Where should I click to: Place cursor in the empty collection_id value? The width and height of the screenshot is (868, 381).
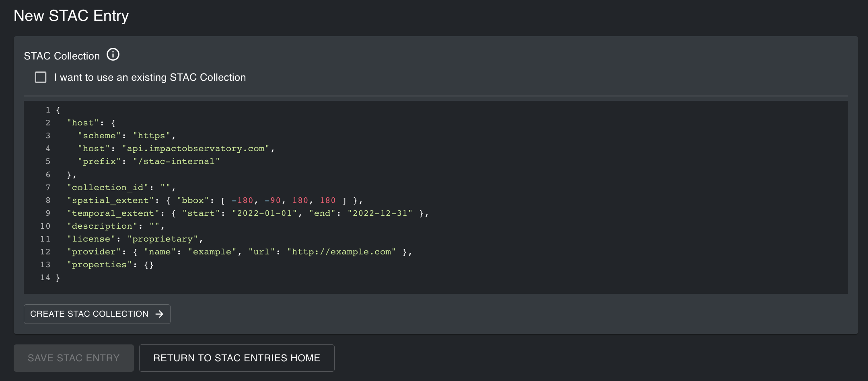pos(165,188)
